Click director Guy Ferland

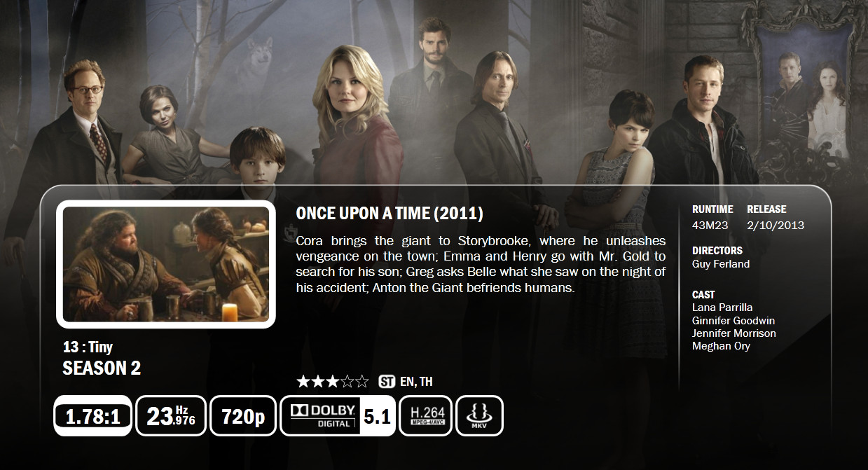[x=721, y=264]
